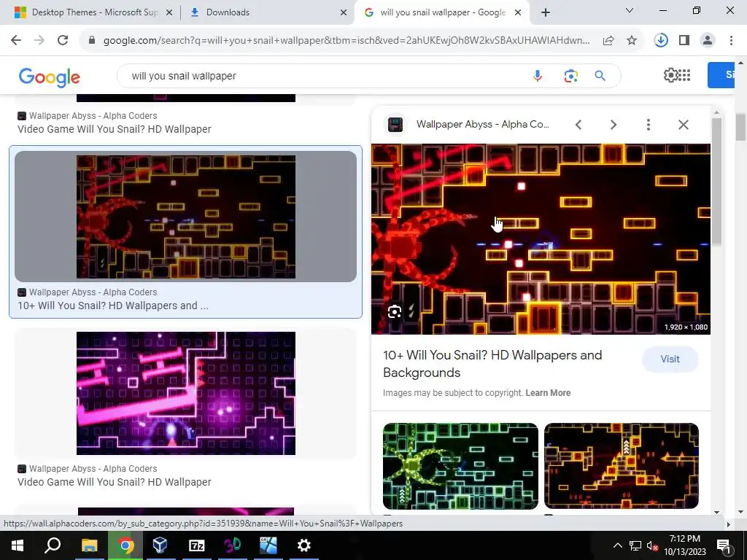Share this page icon in address bar
The width and height of the screenshot is (747, 560).
click(x=608, y=41)
